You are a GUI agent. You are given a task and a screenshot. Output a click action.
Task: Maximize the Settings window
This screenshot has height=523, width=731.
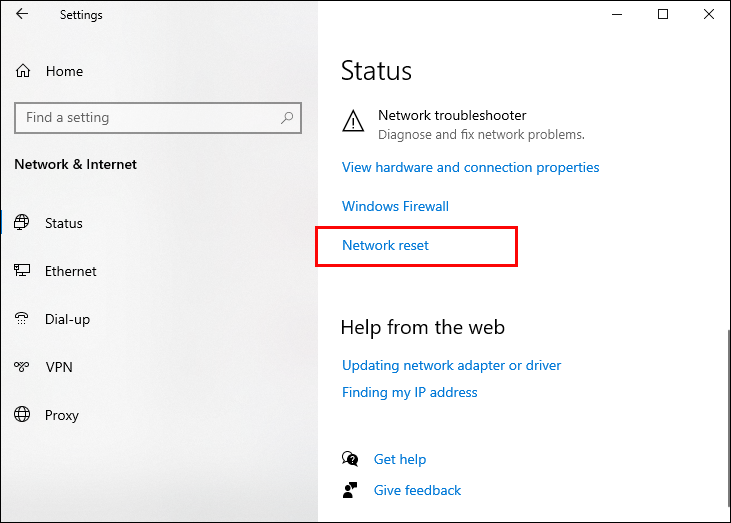coord(663,15)
